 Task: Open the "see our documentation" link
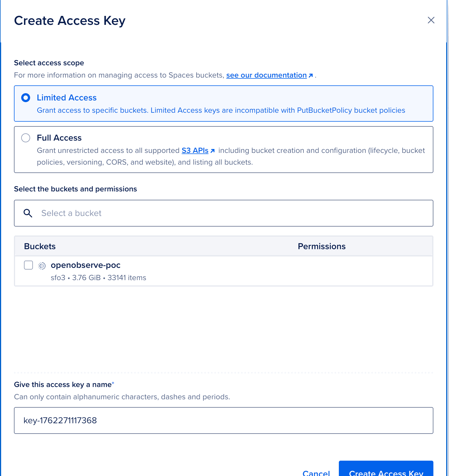point(266,75)
